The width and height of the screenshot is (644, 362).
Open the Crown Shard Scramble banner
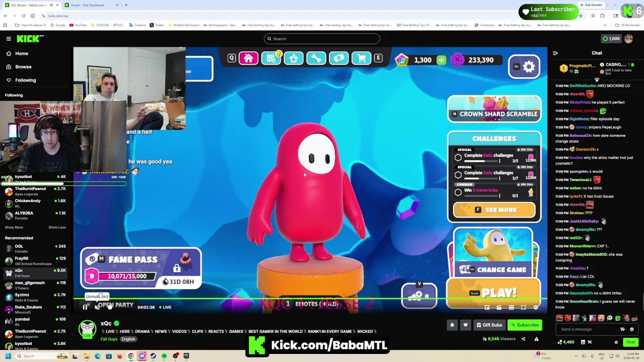[x=494, y=110]
